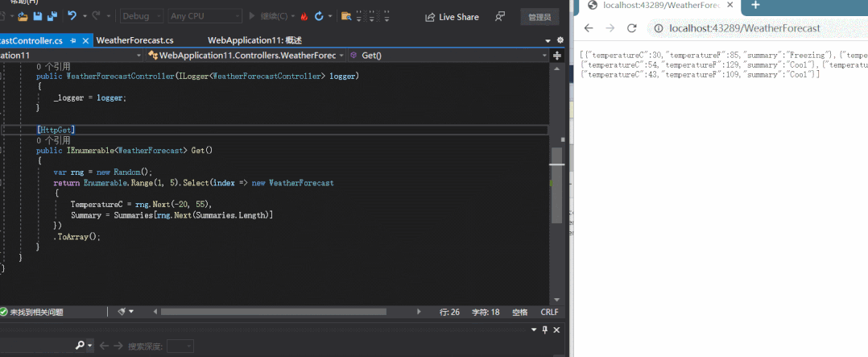Click the Live Share button
The image size is (868, 357).
(453, 17)
